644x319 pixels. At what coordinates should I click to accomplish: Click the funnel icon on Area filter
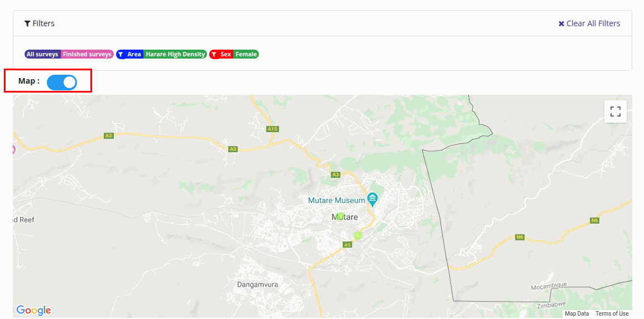click(x=121, y=55)
